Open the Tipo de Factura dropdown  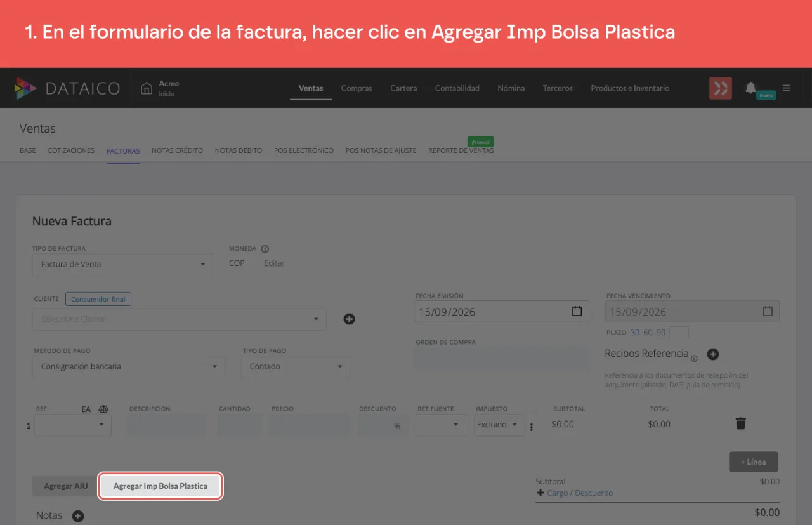click(x=122, y=264)
